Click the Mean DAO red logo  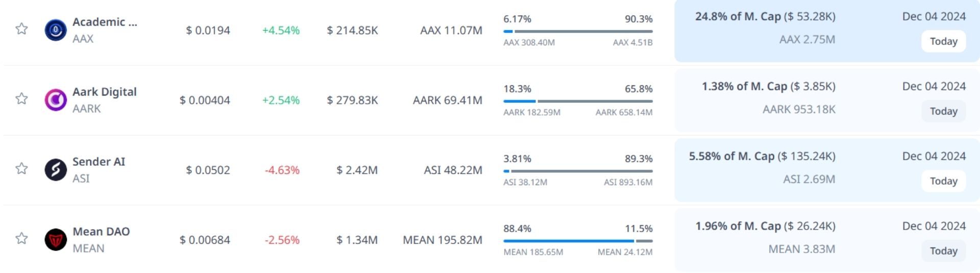tap(56, 240)
